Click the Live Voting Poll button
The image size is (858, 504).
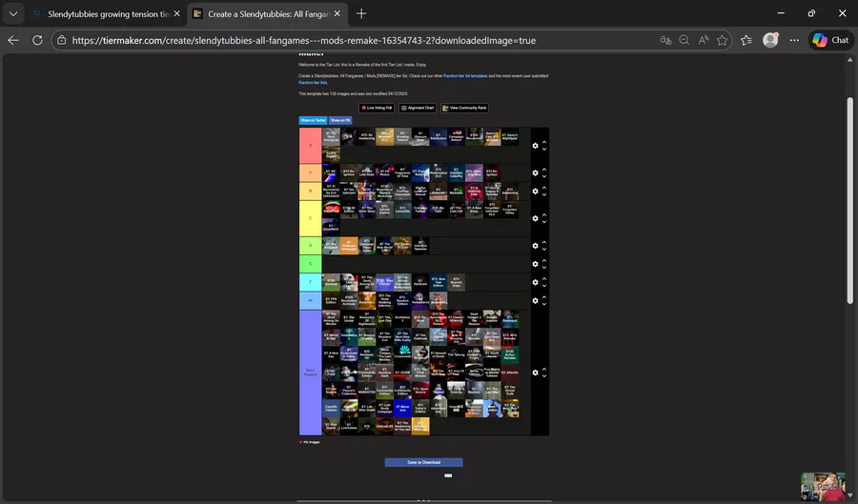pyautogui.click(x=377, y=108)
